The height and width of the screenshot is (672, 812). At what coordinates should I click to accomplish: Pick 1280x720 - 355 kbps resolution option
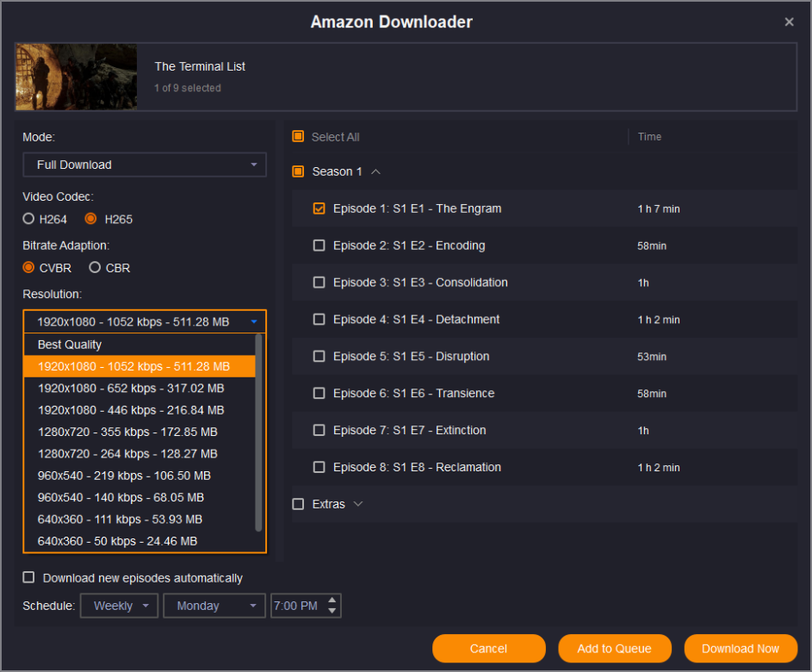click(127, 432)
